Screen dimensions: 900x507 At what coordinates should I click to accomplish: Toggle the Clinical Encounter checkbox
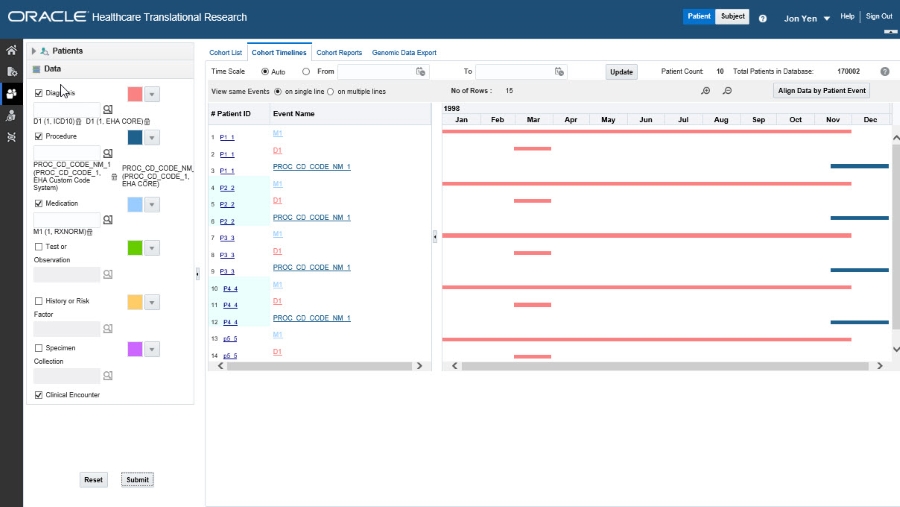pos(38,395)
